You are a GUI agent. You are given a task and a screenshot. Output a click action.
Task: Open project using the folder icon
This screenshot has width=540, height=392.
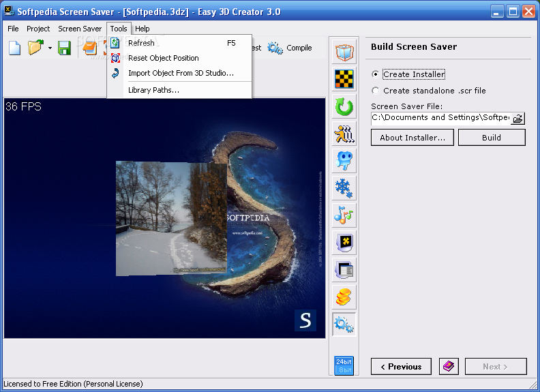(35, 48)
